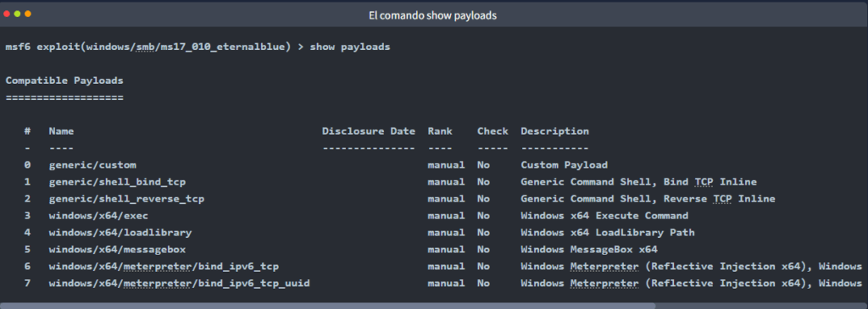Click the green window dot

(x=17, y=14)
